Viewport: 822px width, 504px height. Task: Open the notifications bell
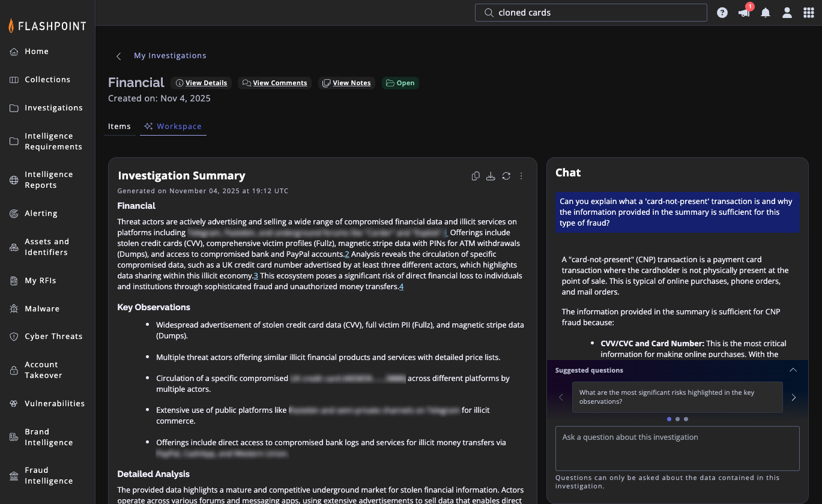[x=766, y=13]
